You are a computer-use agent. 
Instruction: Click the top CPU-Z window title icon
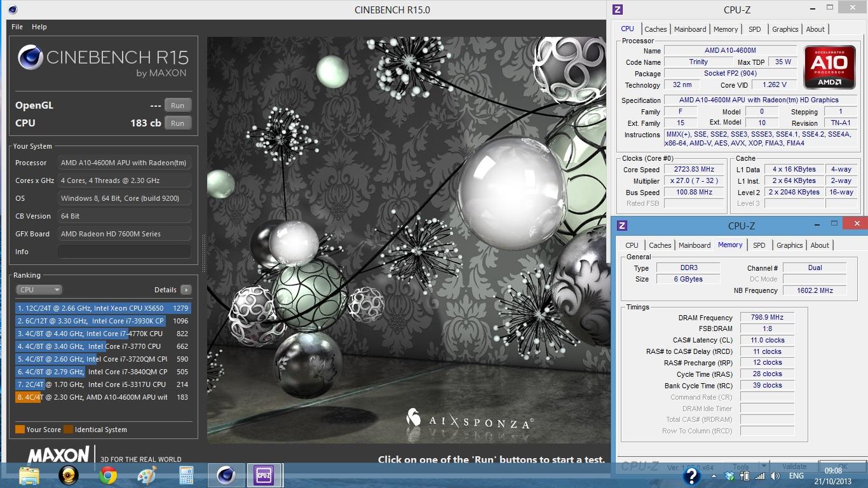click(618, 10)
